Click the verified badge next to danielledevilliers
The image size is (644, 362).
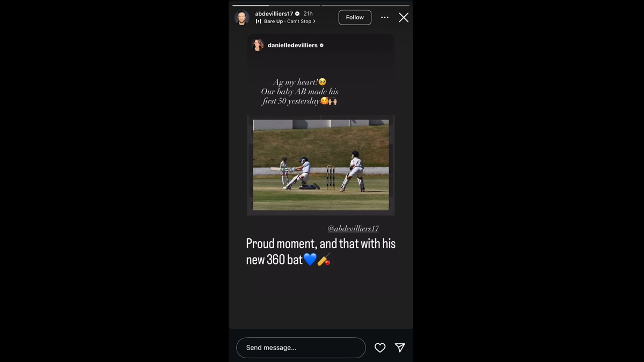[321, 46]
